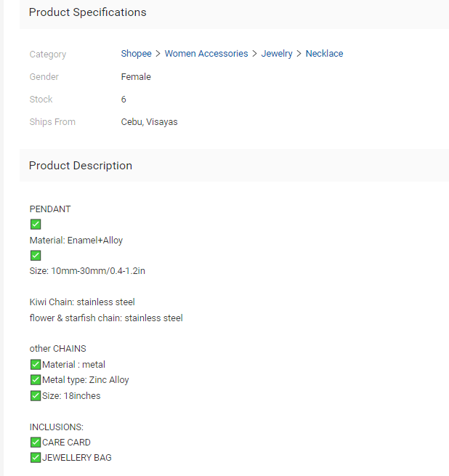Screen dimensions: 449x476
Task: Click the green checkmark above Material: Enamel+Alloy
Action: 36,225
